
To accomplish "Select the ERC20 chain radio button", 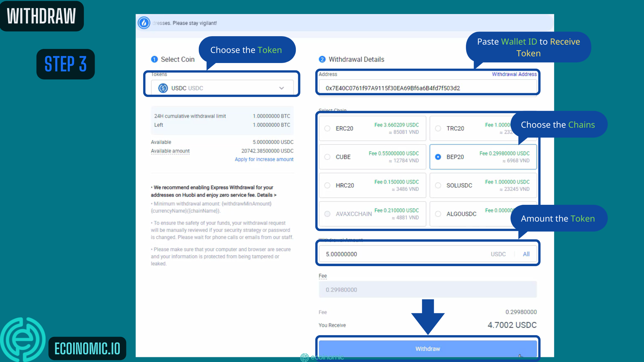I will pyautogui.click(x=327, y=128).
